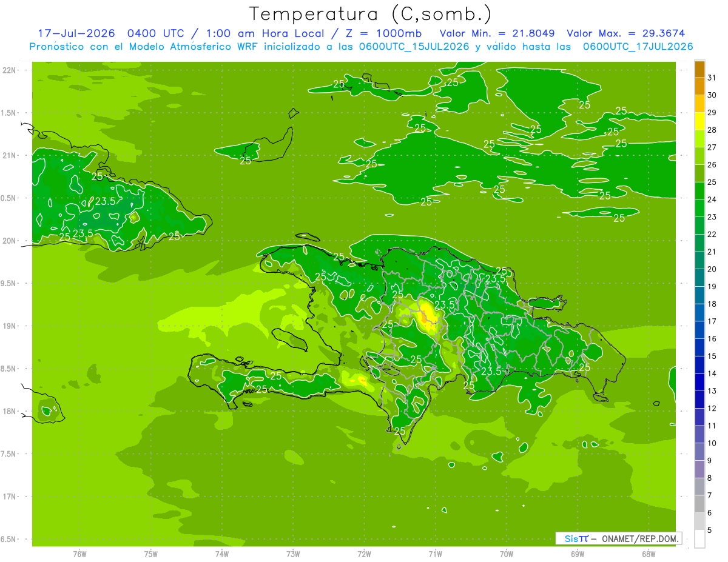Click the "0600UTC_17JUL2026" valid-until time text

638,47
